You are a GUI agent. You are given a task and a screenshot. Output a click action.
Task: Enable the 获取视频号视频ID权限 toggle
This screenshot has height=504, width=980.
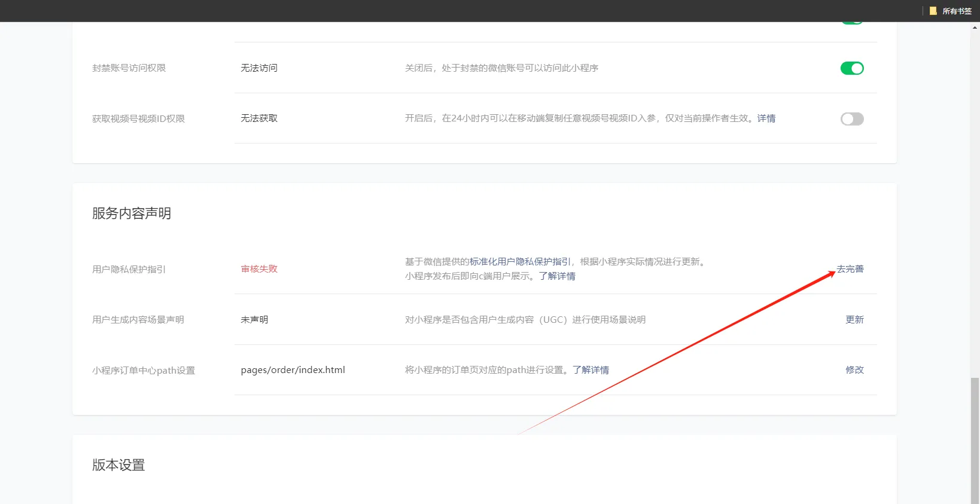pos(852,119)
